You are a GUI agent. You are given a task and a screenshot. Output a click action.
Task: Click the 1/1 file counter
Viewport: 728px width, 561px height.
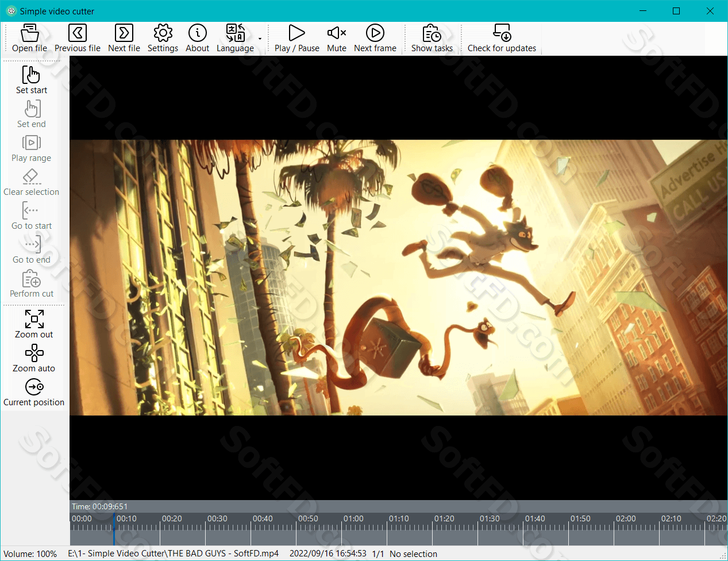point(378,554)
